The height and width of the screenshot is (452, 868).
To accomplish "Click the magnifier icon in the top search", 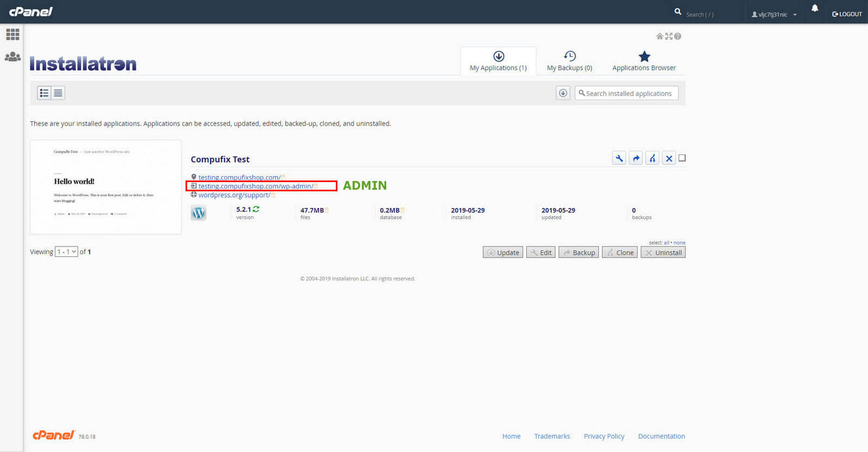I will pyautogui.click(x=678, y=11).
